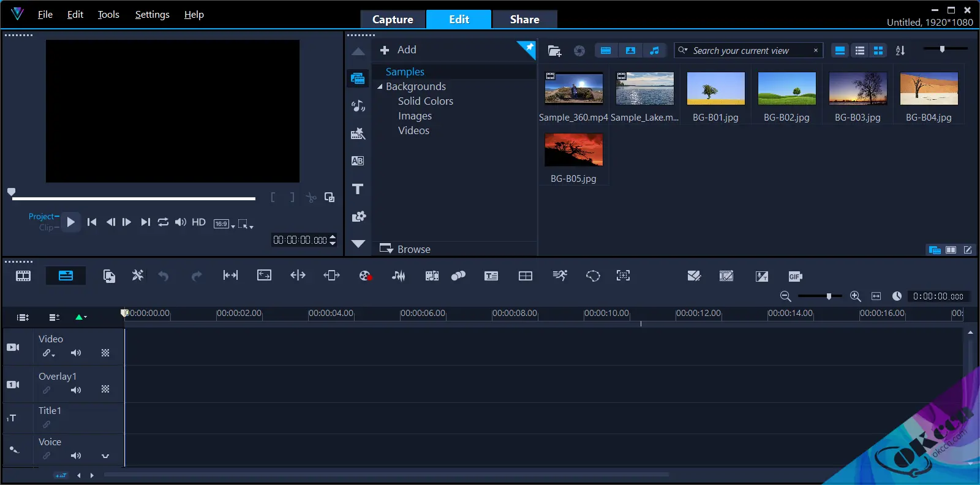The width and height of the screenshot is (980, 485).
Task: Open the Tools menu
Action: pyautogui.click(x=108, y=15)
